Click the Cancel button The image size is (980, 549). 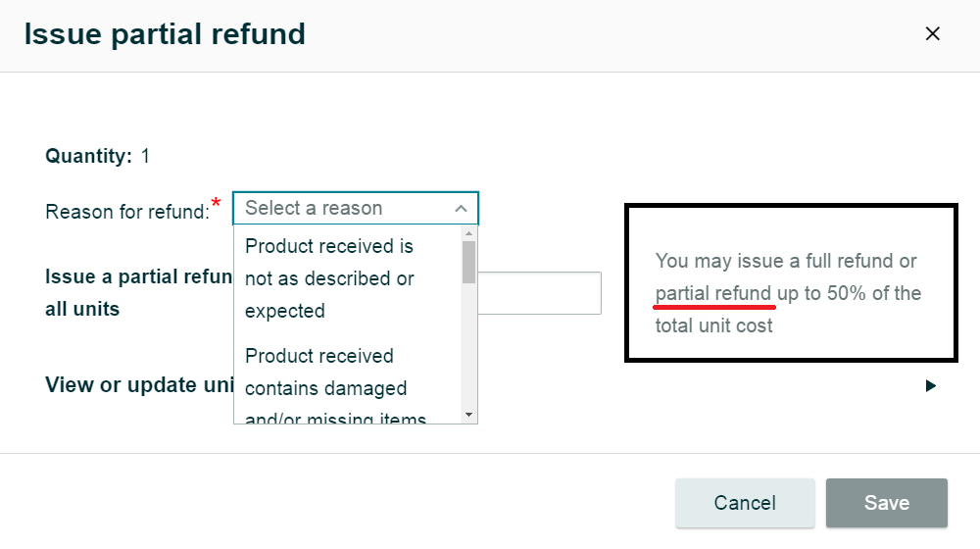tap(745, 503)
